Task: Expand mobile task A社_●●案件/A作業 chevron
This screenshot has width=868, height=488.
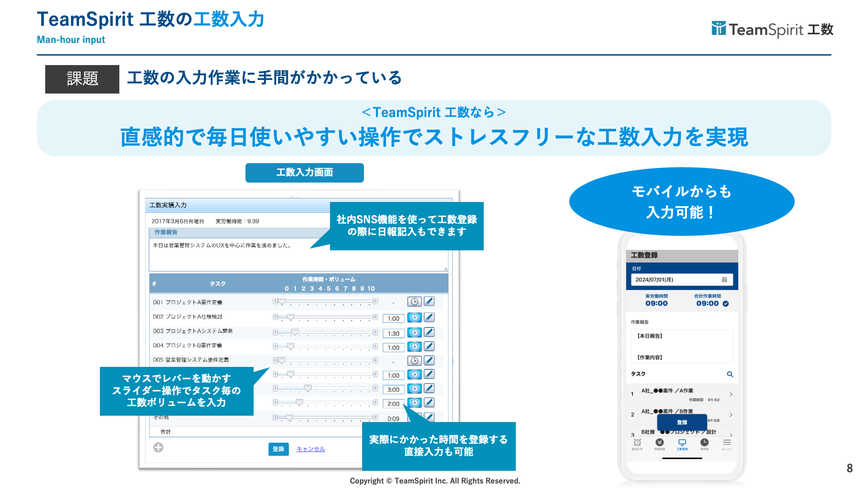Action: 731,394
